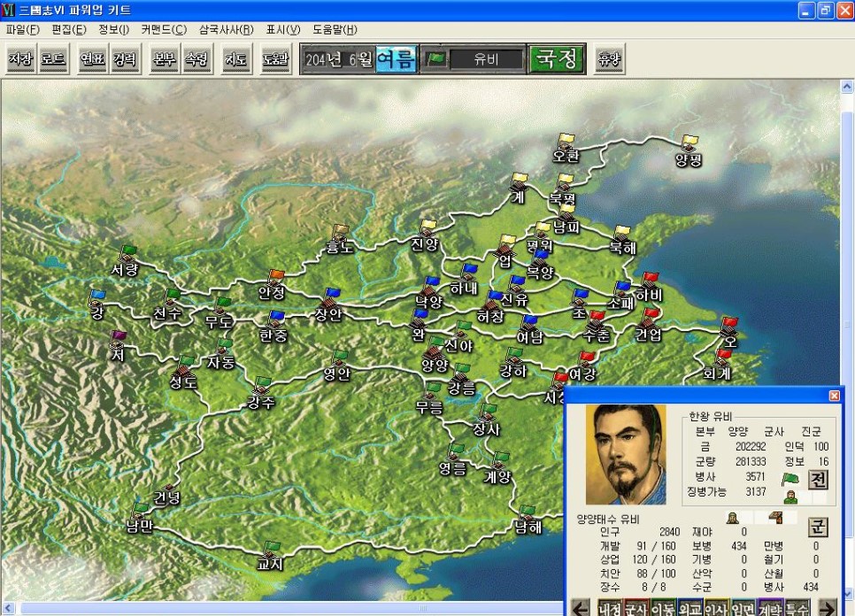Click the 전 button in ruler panel
Viewport: 855px width, 616px height.
tap(817, 480)
